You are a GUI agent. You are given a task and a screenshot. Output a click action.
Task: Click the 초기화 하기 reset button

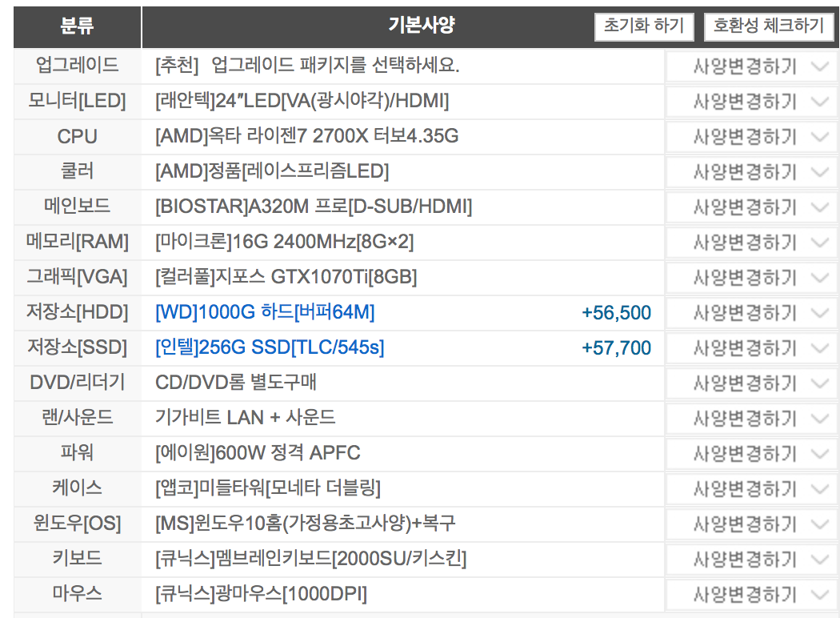(644, 26)
